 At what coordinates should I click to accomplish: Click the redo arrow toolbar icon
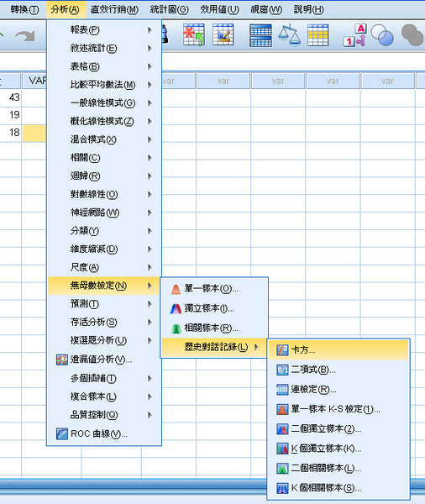coord(25,35)
